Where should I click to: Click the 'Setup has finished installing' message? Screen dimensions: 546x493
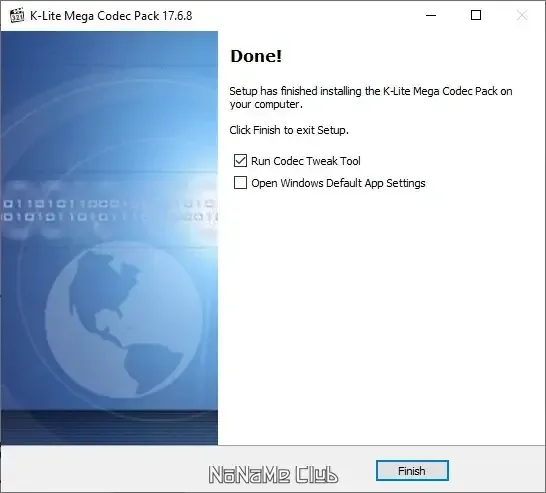tap(370, 97)
